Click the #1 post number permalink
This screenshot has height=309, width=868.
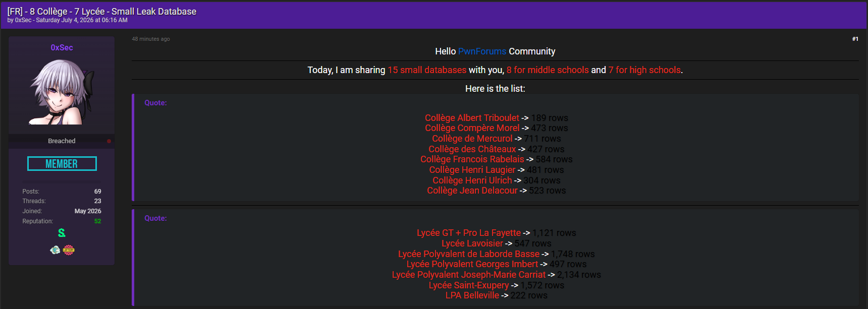tap(855, 39)
